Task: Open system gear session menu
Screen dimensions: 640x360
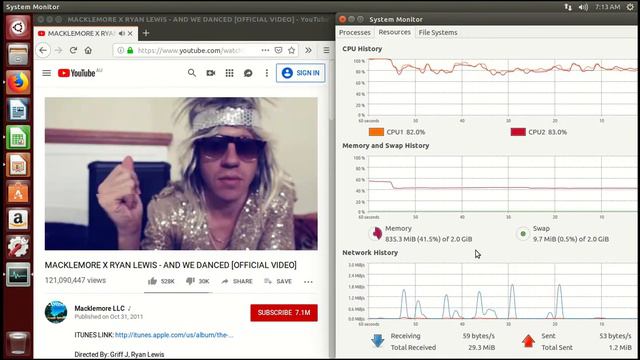Action: (631, 7)
